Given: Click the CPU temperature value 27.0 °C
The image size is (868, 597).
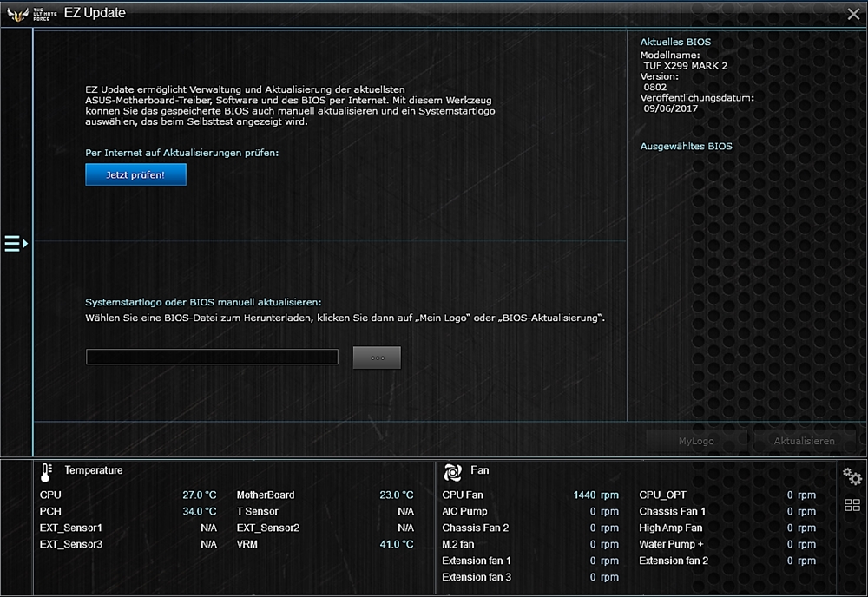Looking at the screenshot, I should pyautogui.click(x=200, y=495).
